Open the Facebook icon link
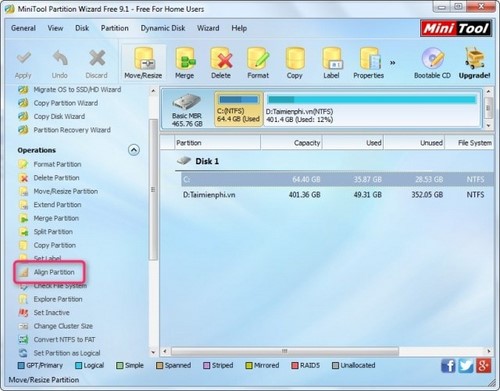The width and height of the screenshot is (500, 391). pyautogui.click(x=448, y=366)
